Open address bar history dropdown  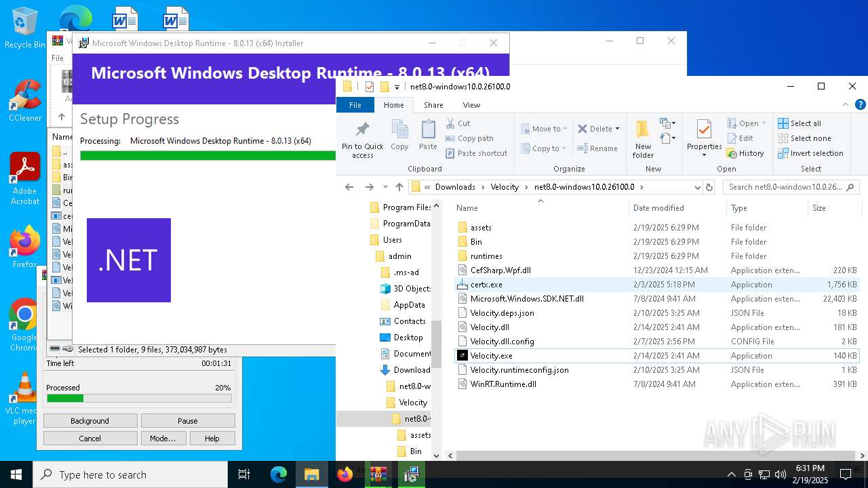point(696,187)
